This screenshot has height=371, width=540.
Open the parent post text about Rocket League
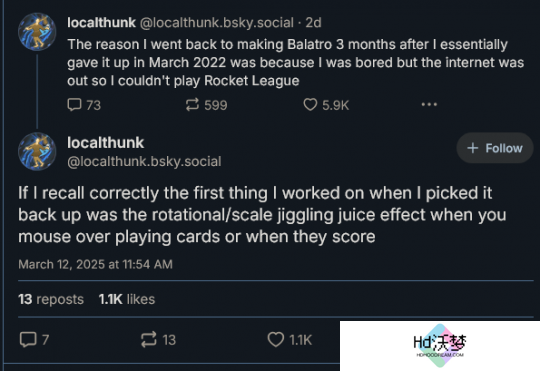pyautogui.click(x=295, y=62)
